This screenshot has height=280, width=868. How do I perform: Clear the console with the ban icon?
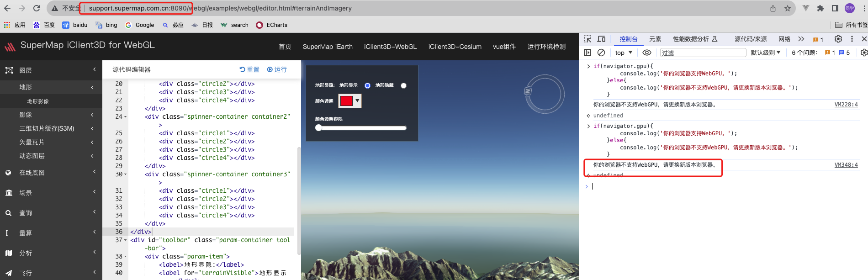click(x=601, y=53)
